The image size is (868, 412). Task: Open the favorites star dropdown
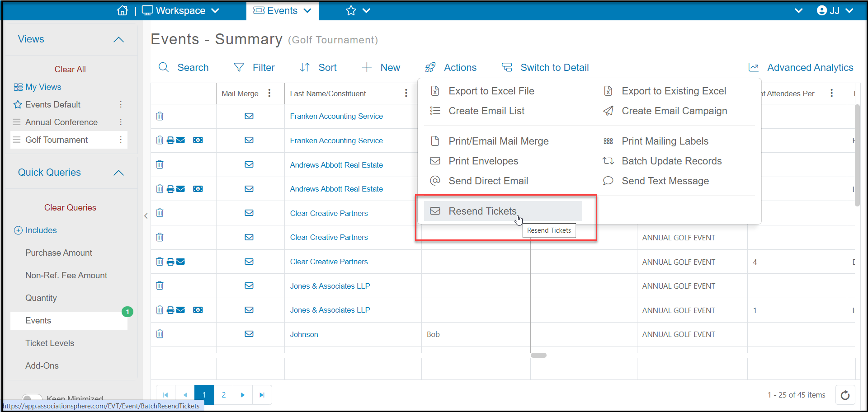(x=358, y=10)
